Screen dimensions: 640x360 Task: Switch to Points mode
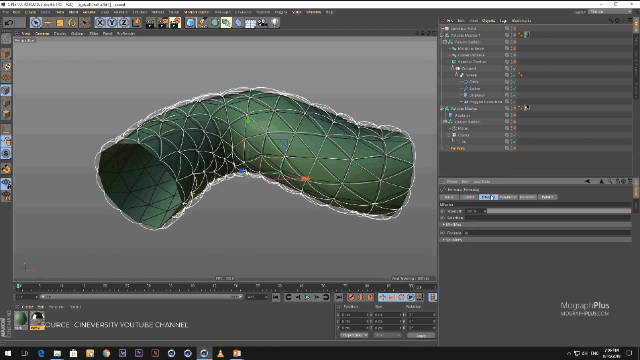6,91
